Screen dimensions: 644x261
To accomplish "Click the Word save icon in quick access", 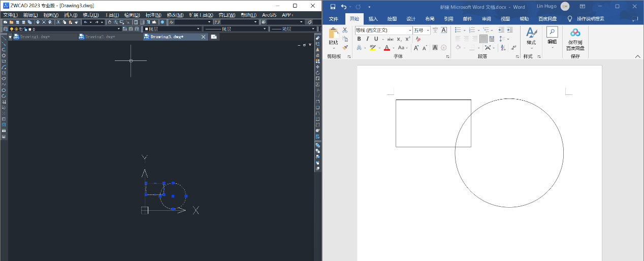I will point(333,7).
